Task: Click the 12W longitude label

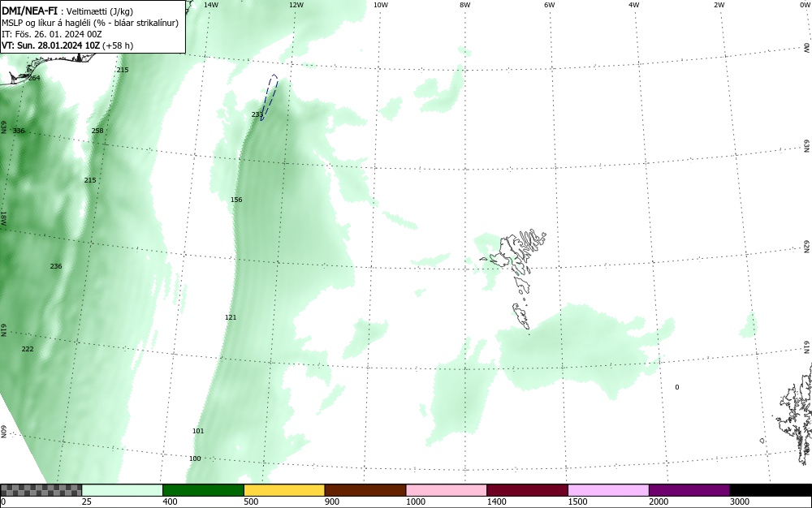Action: (x=296, y=5)
